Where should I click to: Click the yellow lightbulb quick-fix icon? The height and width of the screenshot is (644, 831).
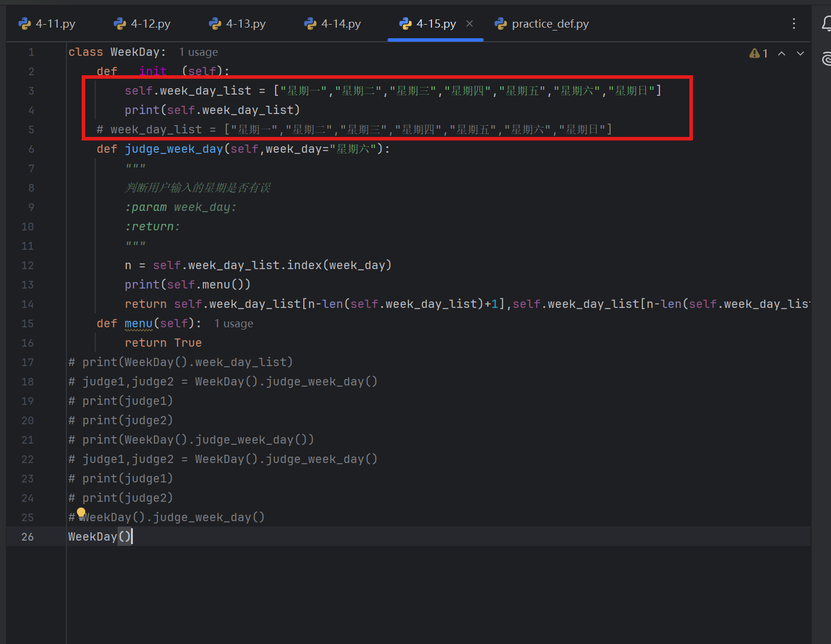[81, 513]
